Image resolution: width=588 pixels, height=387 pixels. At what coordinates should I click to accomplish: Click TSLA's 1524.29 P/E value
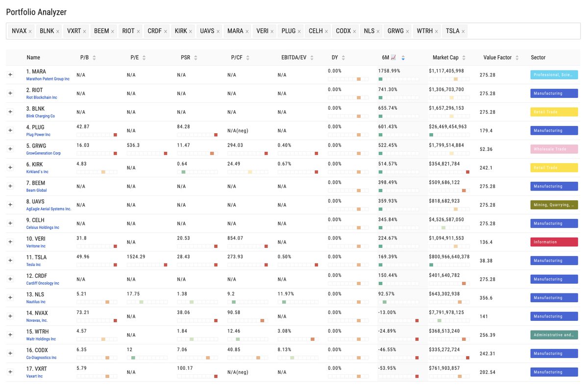pos(136,257)
